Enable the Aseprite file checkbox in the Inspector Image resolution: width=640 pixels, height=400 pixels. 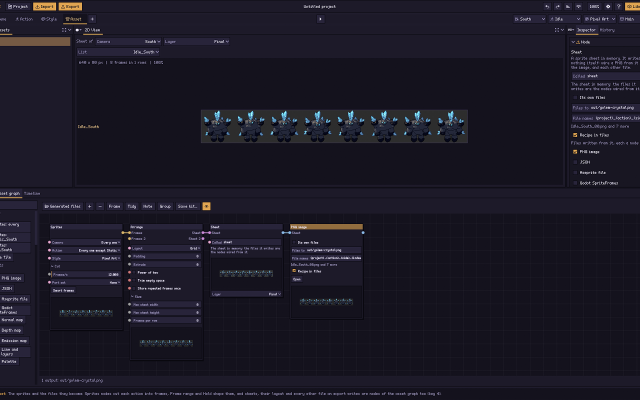[575, 173]
